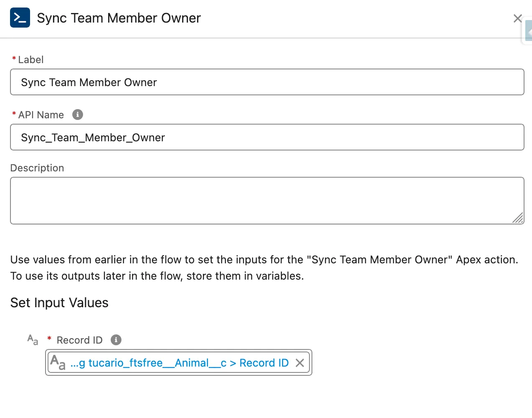Click the instructional paragraph about setting inputs

(263, 268)
